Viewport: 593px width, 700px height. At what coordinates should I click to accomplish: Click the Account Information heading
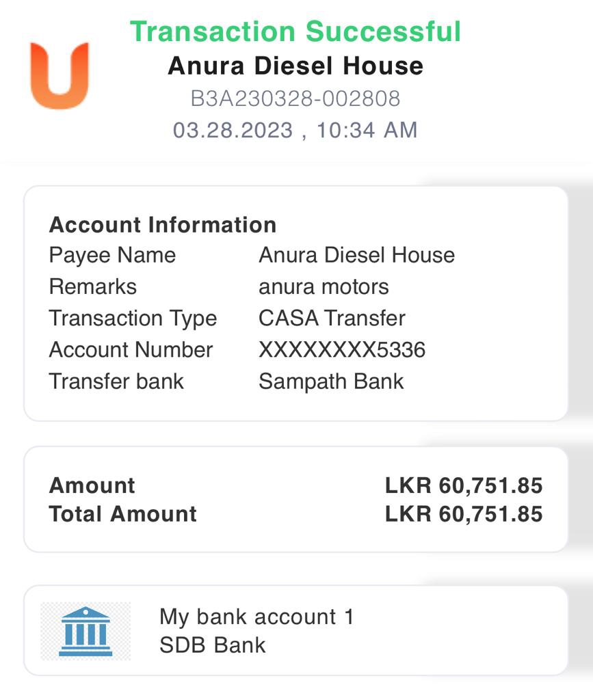click(x=163, y=225)
